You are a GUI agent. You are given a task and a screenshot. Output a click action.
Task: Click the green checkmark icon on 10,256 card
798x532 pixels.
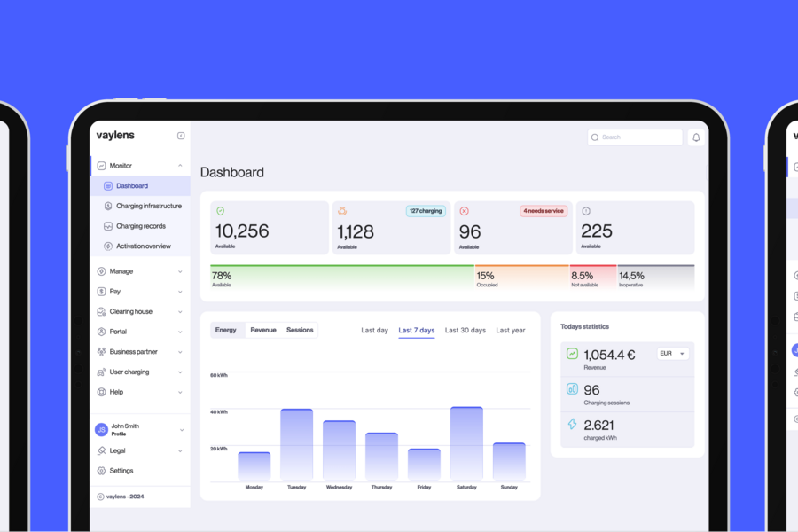tap(221, 211)
